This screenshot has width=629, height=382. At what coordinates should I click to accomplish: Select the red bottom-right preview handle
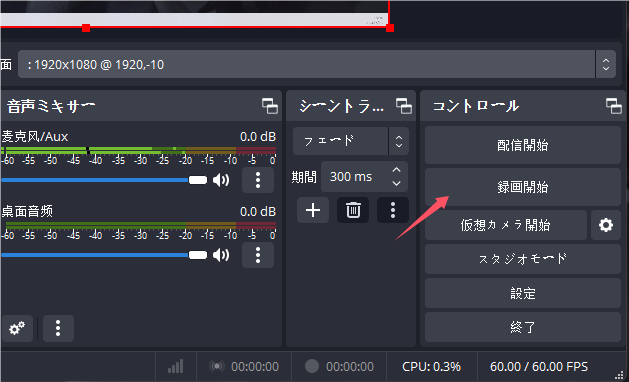pyautogui.click(x=390, y=28)
